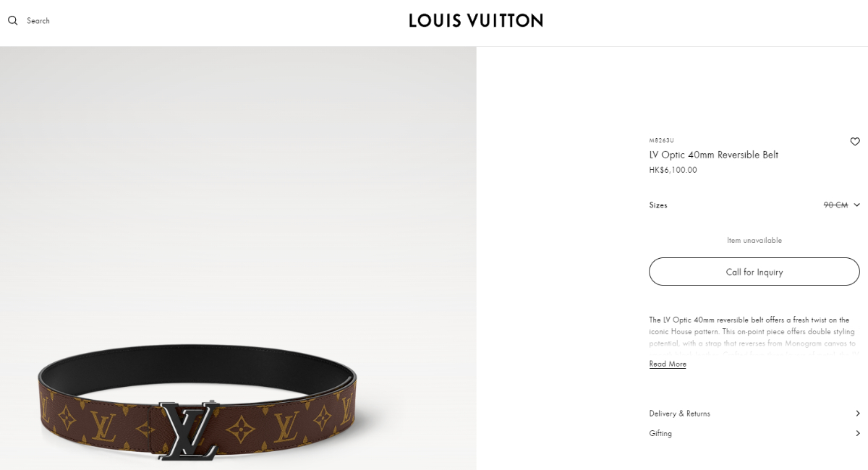Click the product code M8263U

661,140
